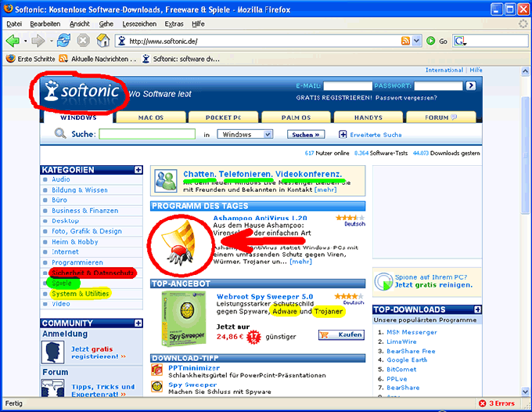The height and width of the screenshot is (412, 532).
Task: Click the Ashampoo AntiVirus shield image
Action: (180, 243)
